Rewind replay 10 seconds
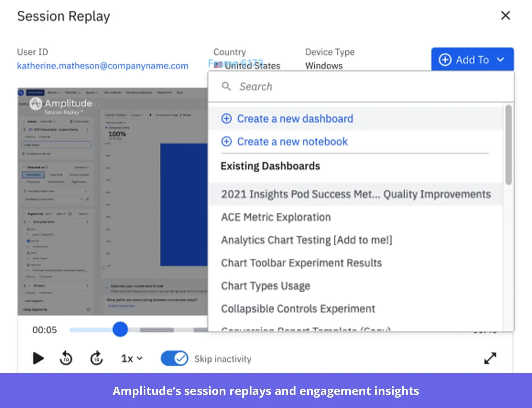The image size is (532, 408). [66, 358]
